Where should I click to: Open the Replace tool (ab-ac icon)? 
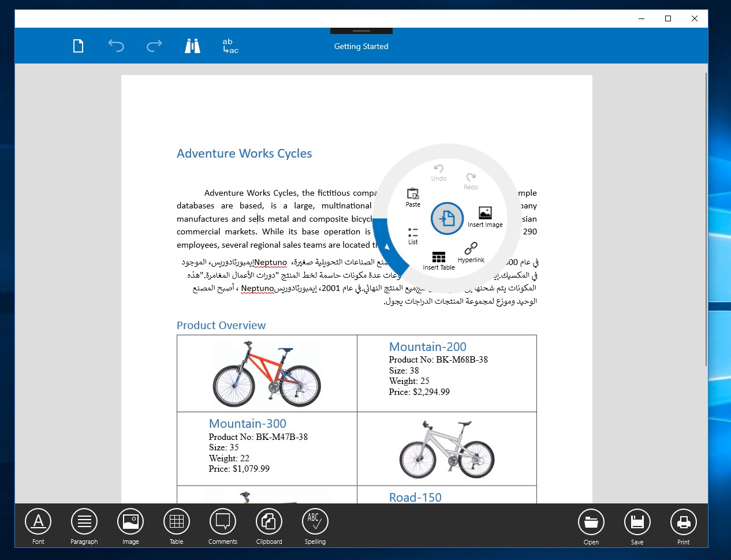pyautogui.click(x=230, y=46)
